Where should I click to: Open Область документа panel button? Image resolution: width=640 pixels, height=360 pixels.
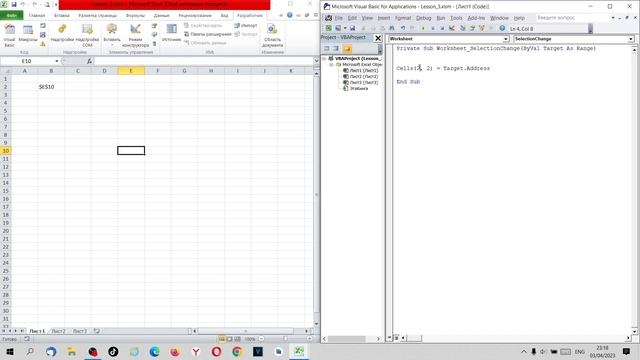coord(272,36)
